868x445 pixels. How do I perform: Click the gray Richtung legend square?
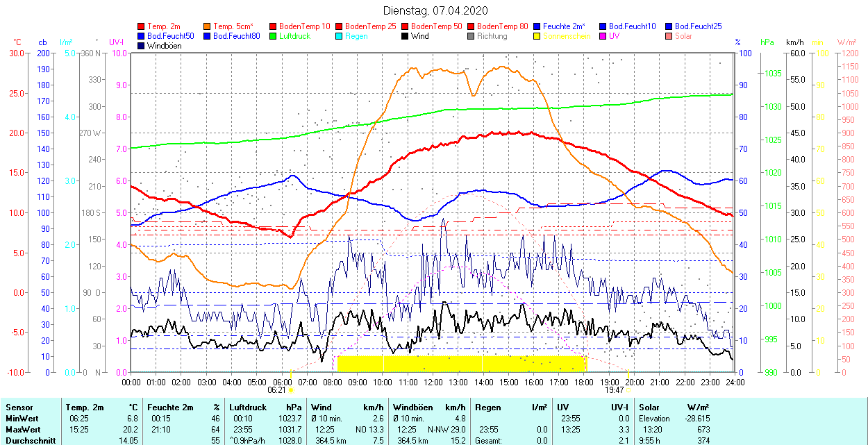[471, 36]
